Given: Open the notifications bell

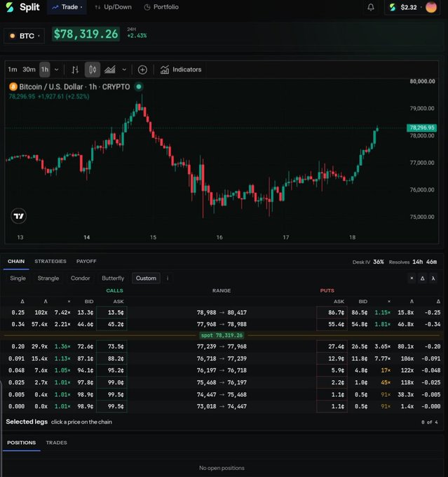Looking at the screenshot, I should 370,7.
